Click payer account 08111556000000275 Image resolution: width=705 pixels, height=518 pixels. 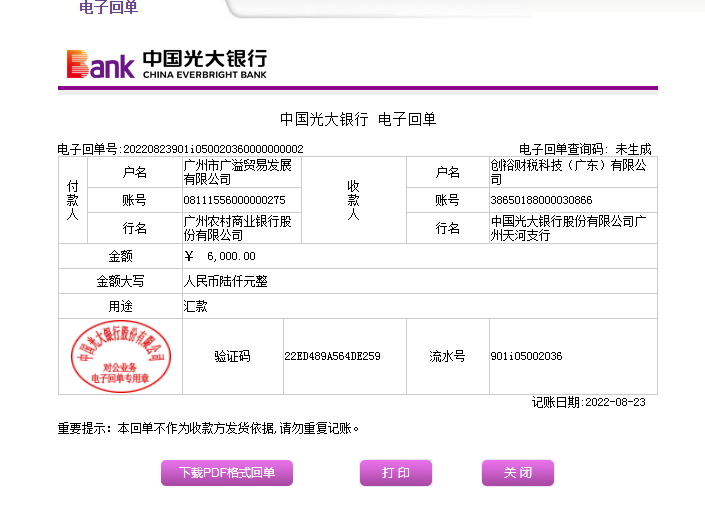point(234,200)
